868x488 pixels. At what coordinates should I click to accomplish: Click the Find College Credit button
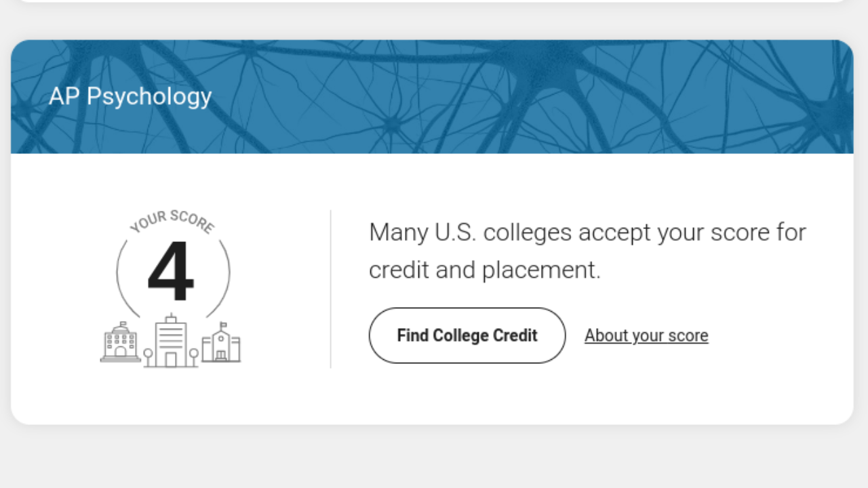[467, 335]
